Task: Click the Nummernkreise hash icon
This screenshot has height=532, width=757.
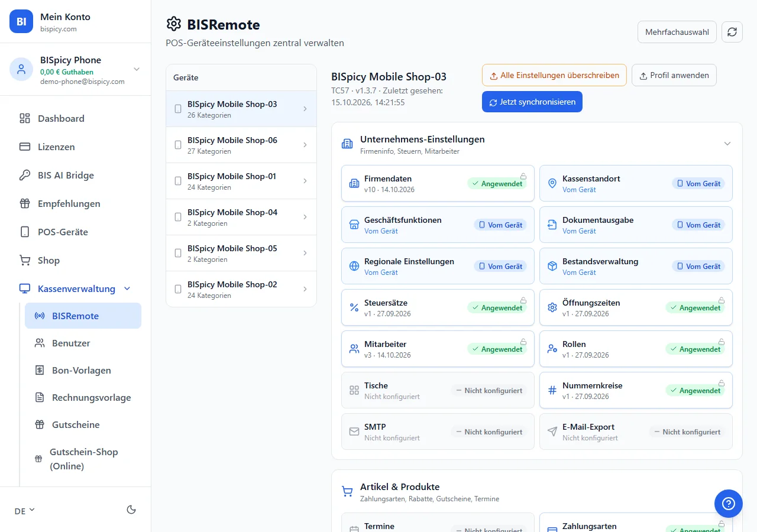Action: point(552,390)
